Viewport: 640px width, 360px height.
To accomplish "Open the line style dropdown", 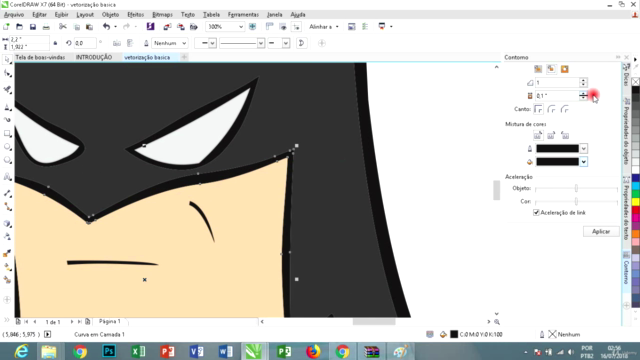I will click(x=260, y=43).
